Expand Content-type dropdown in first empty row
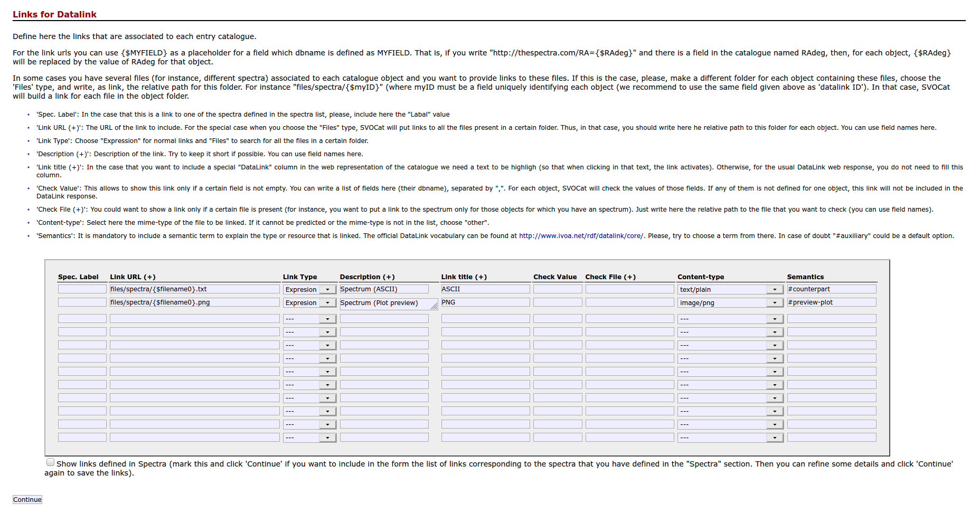 730,319
